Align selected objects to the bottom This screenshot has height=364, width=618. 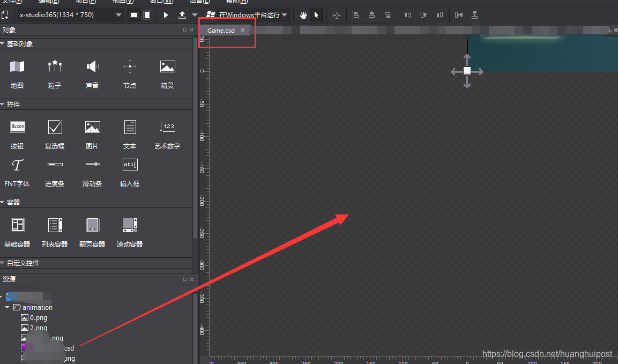pyautogui.click(x=440, y=15)
